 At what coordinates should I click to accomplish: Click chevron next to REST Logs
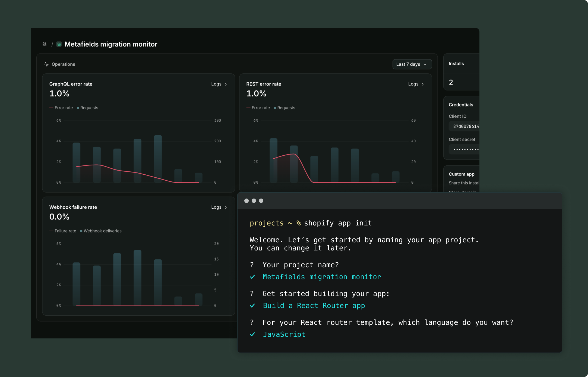click(x=423, y=84)
